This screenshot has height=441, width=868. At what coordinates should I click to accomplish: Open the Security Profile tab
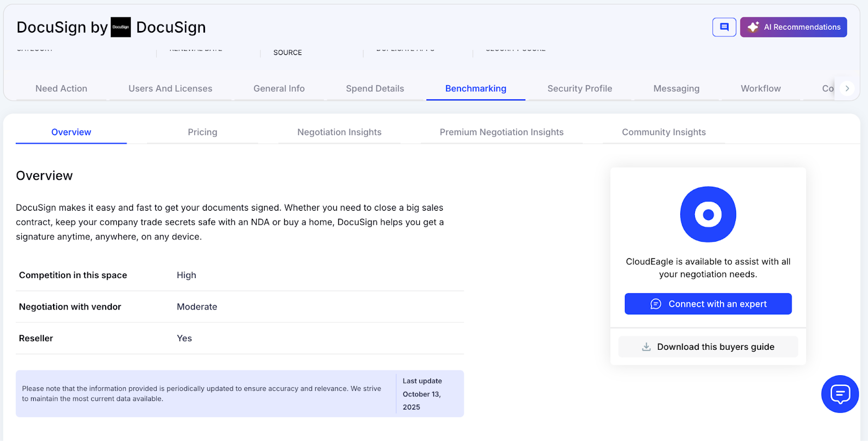[579, 89]
